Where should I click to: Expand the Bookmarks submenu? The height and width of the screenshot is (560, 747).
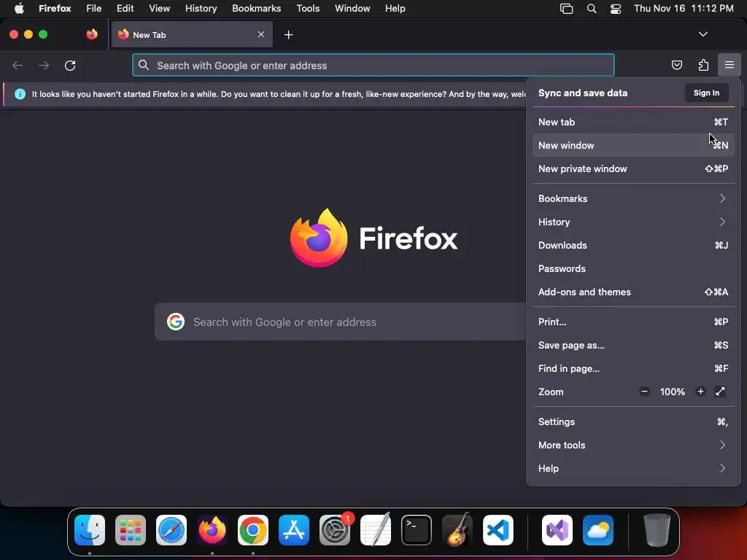tap(633, 198)
